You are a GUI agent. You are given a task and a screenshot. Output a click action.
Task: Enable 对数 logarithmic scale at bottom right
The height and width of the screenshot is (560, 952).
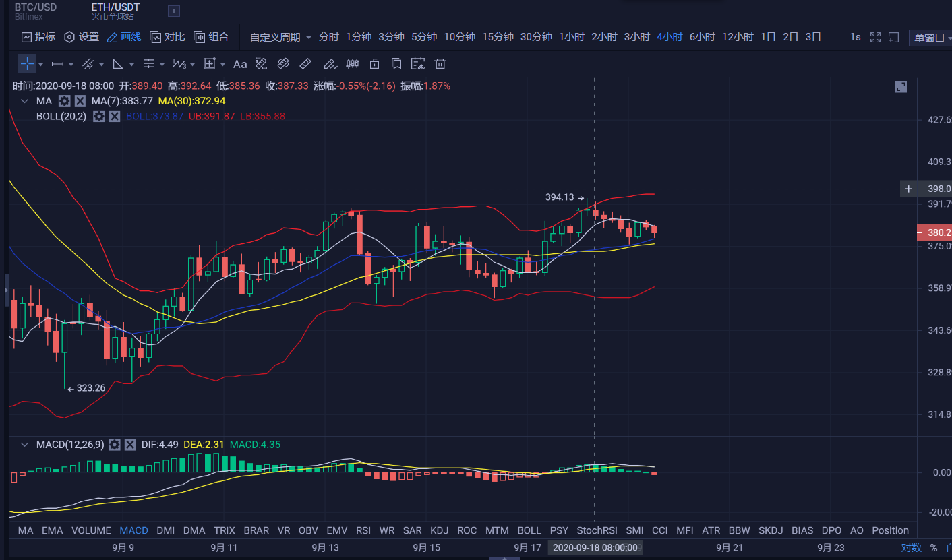pyautogui.click(x=910, y=548)
